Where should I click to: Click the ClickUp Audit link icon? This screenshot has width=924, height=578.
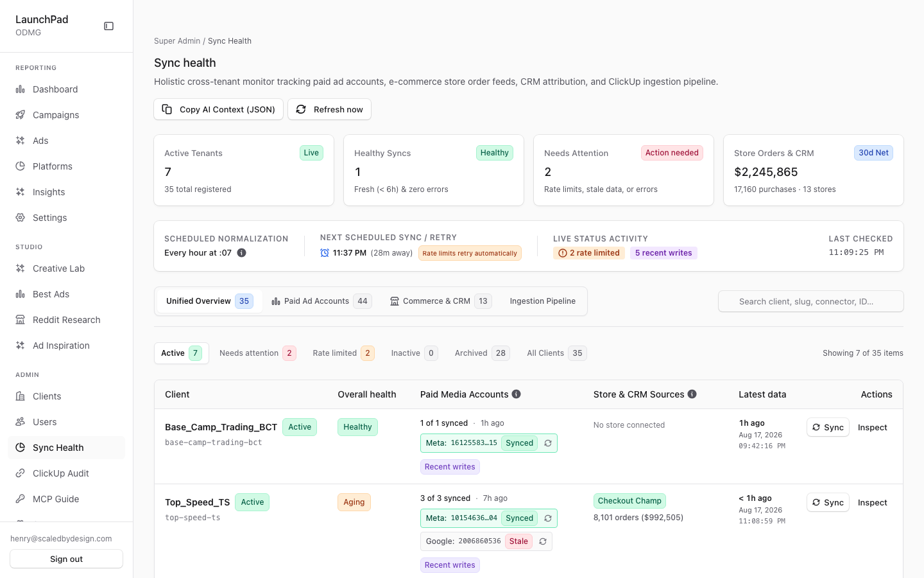pos(21,473)
